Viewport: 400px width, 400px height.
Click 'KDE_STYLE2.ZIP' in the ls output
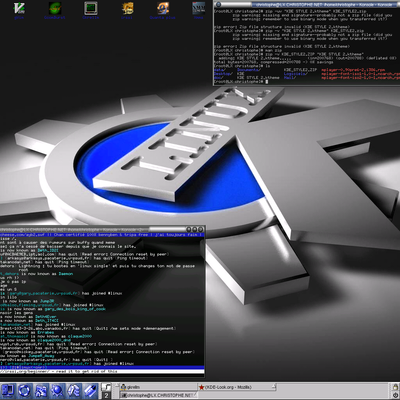300,70
